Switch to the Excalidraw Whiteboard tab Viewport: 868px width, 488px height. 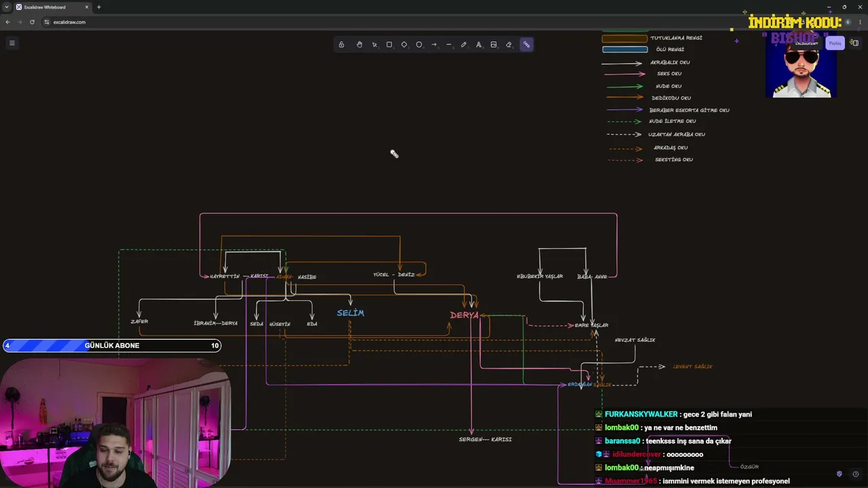(x=52, y=7)
